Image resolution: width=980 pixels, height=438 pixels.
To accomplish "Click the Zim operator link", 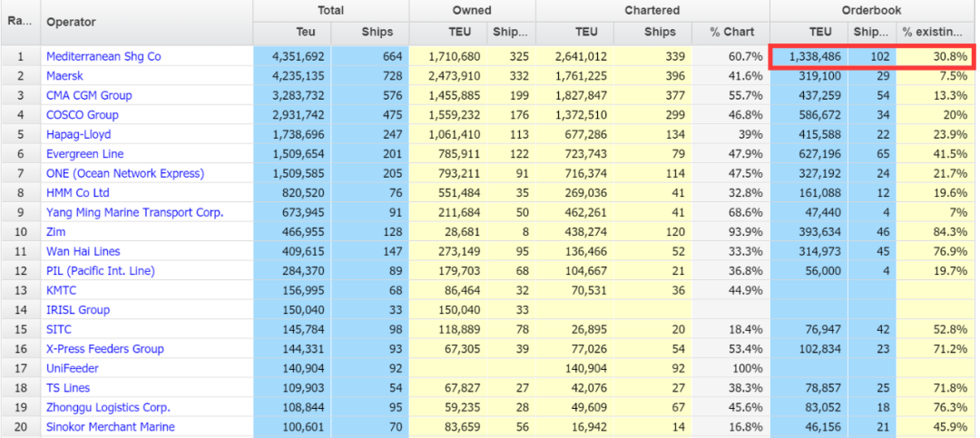I will [x=55, y=232].
